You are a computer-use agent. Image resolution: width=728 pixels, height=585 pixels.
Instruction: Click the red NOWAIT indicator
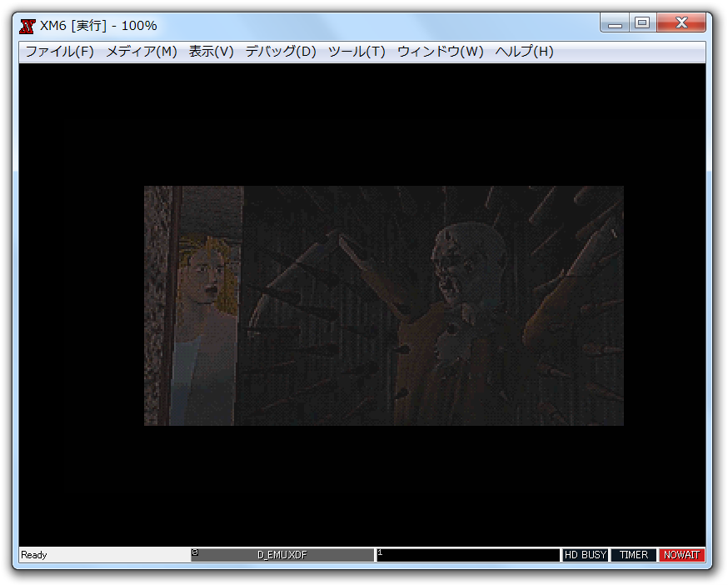pyautogui.click(x=681, y=555)
